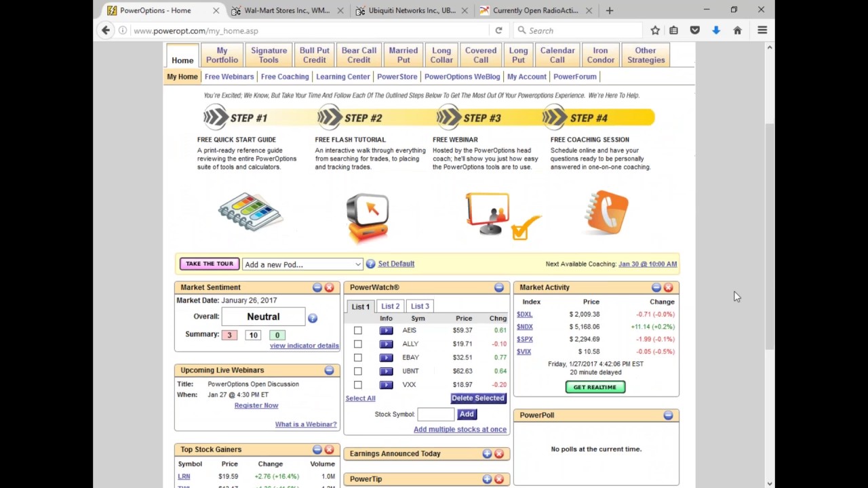The image size is (868, 488).
Task: Open the Add a new Pod dropdown
Action: coord(302,264)
